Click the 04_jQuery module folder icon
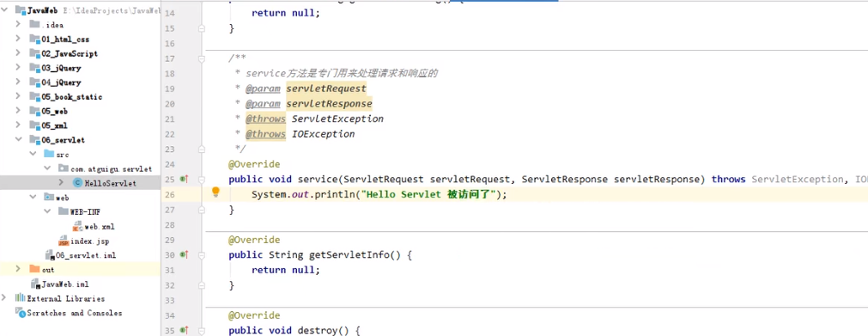 pyautogui.click(x=35, y=82)
